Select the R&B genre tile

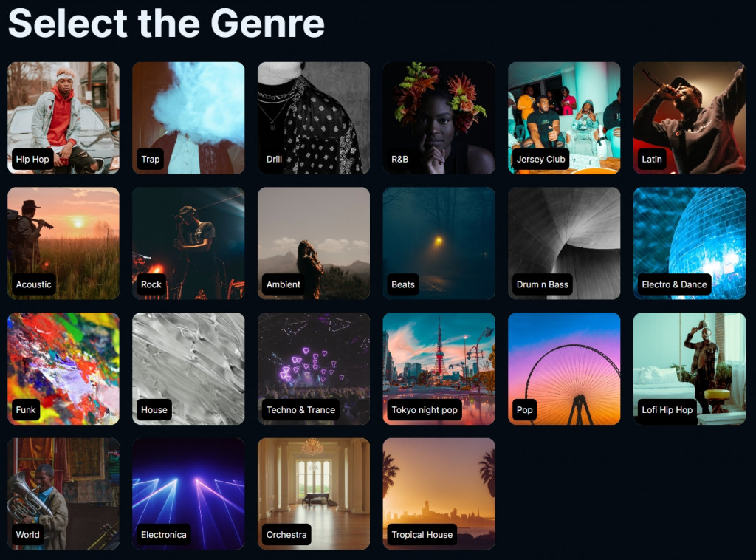(x=439, y=117)
